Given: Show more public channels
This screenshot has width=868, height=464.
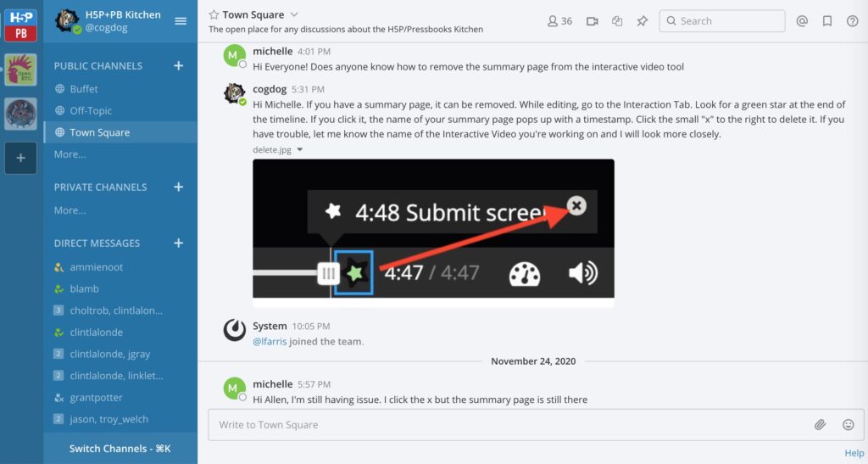Looking at the screenshot, I should [70, 154].
